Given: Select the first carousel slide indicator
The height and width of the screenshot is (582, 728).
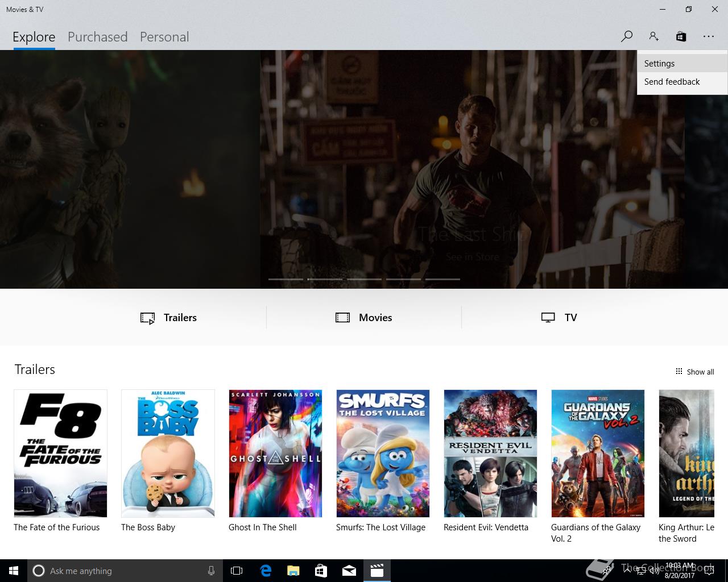Looking at the screenshot, I should pos(286,279).
